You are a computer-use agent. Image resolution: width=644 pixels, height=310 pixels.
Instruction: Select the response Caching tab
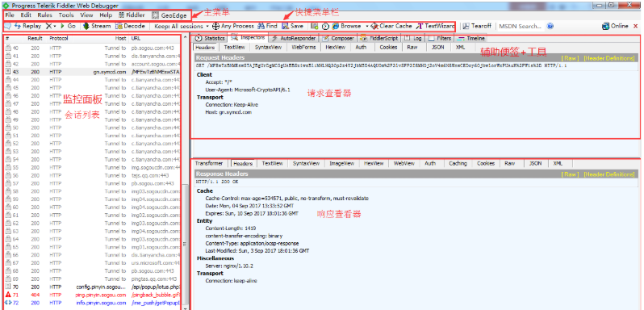(x=458, y=163)
